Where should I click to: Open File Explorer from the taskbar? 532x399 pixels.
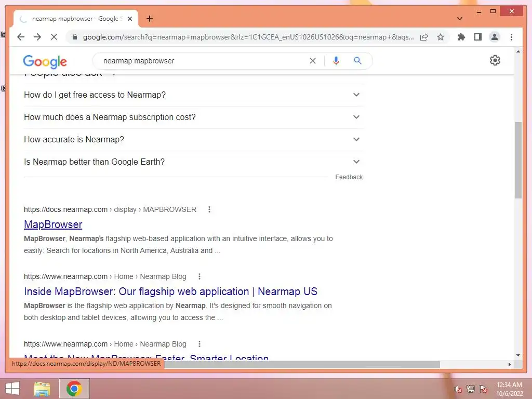(x=42, y=389)
